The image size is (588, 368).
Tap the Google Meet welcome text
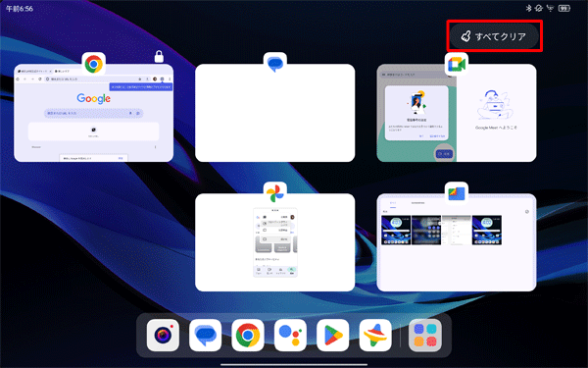pos(496,128)
